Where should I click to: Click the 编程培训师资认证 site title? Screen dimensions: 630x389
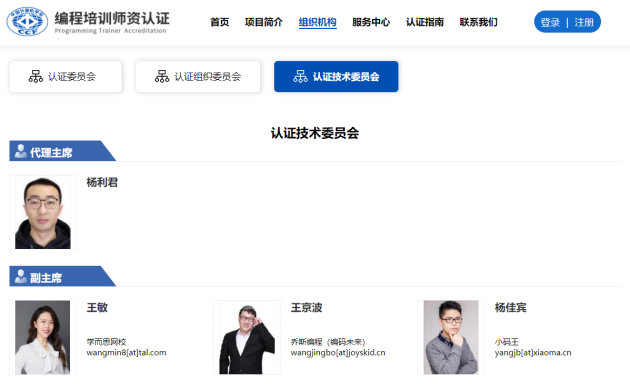(x=112, y=18)
